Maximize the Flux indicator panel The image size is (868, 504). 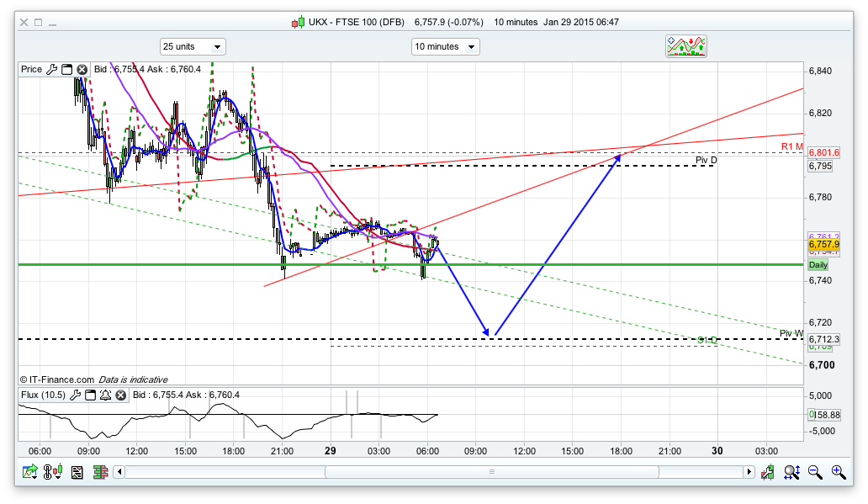[x=90, y=395]
